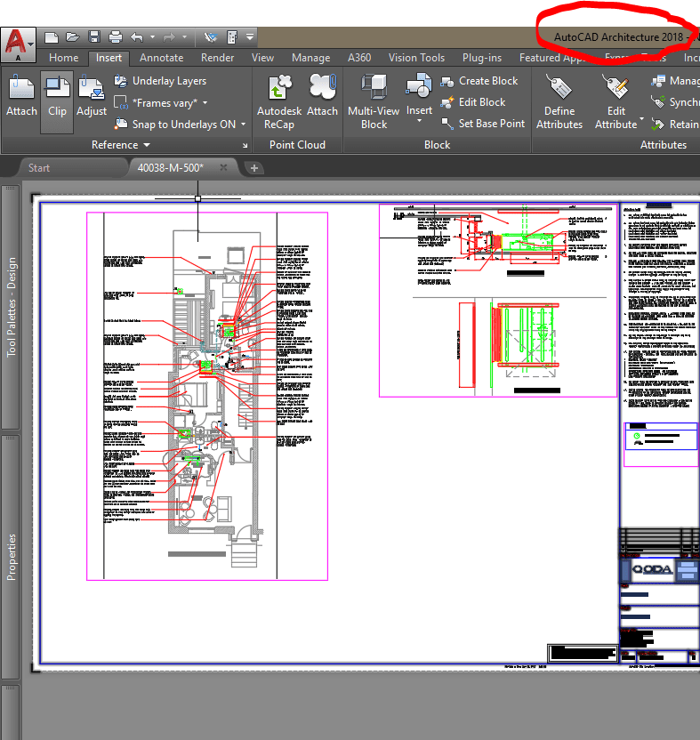Click Set Base Point
Viewport: 700px width, 740px height.
pos(482,124)
